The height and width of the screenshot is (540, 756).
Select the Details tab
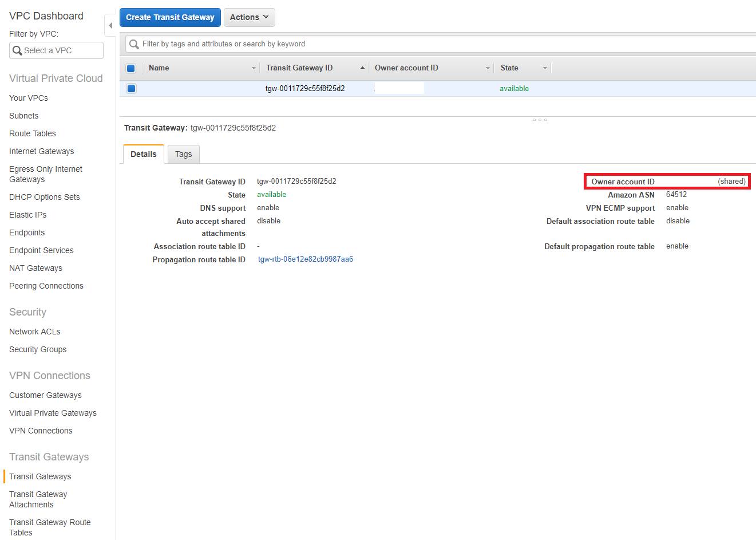pyautogui.click(x=143, y=154)
